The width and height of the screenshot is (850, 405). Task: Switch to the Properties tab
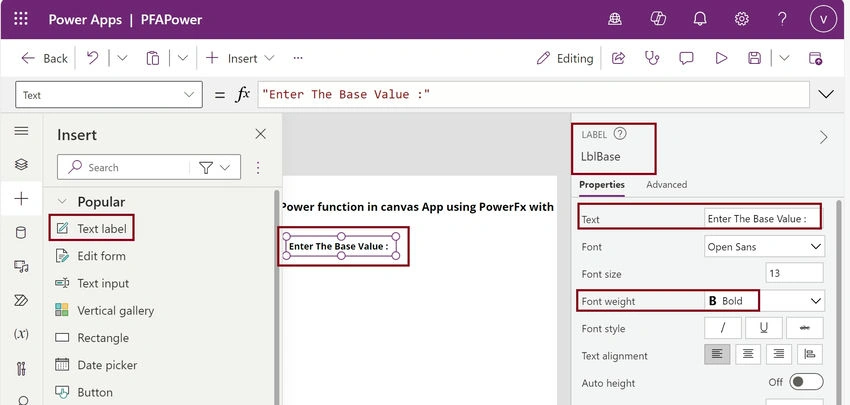[602, 184]
